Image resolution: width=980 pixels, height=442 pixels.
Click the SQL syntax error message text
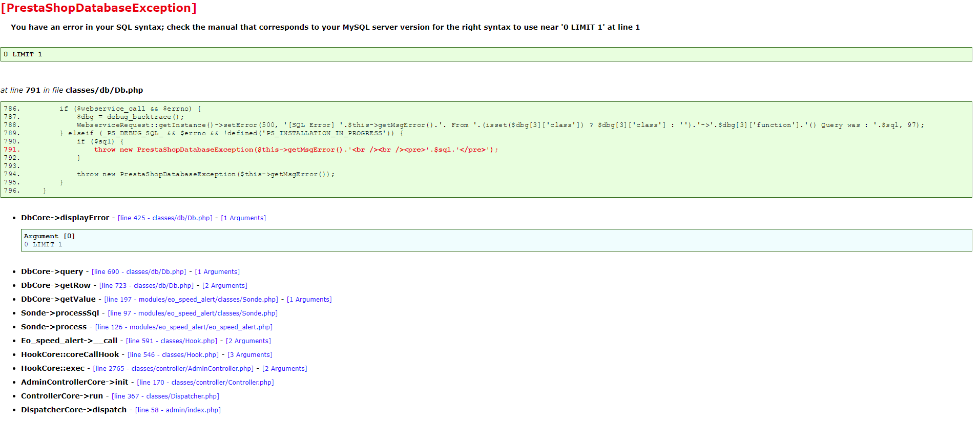(325, 27)
